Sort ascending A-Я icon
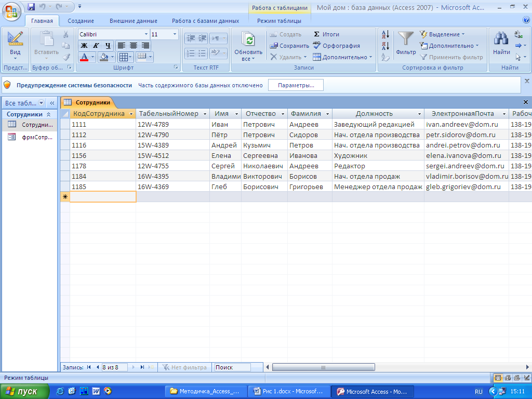 (x=385, y=34)
